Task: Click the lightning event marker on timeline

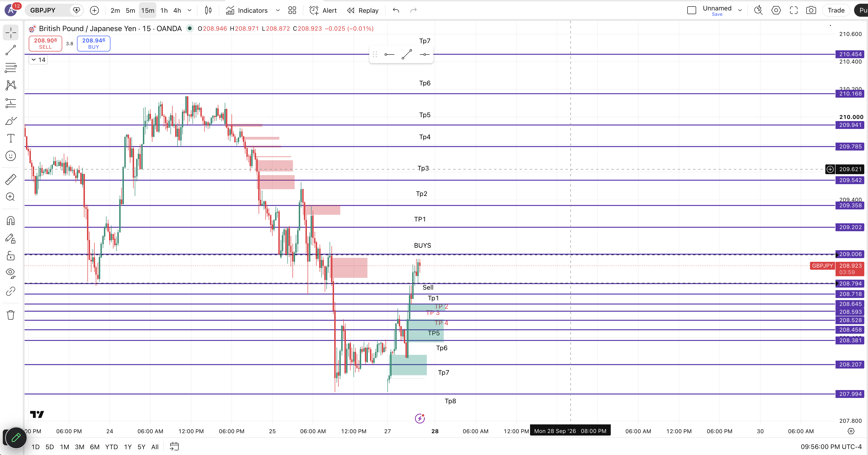Action: 420,419
